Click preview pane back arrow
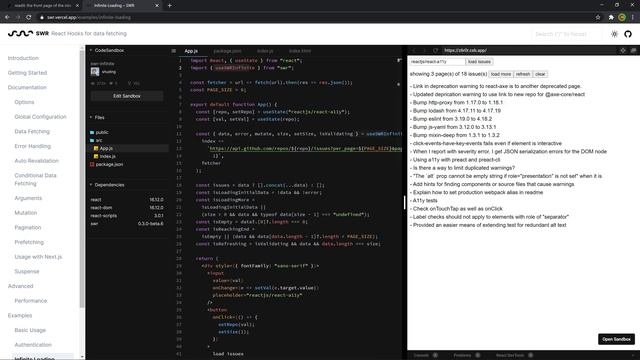 pos(414,50)
